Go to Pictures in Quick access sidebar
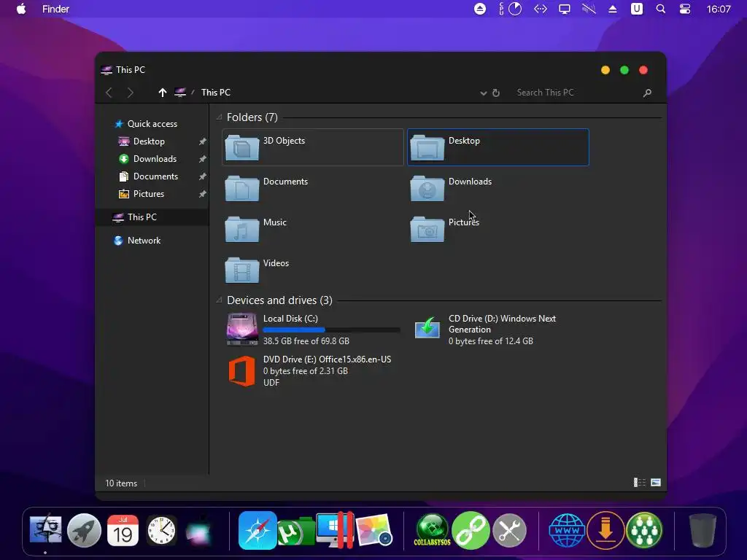Screen dimensions: 747x560 [141, 194]
